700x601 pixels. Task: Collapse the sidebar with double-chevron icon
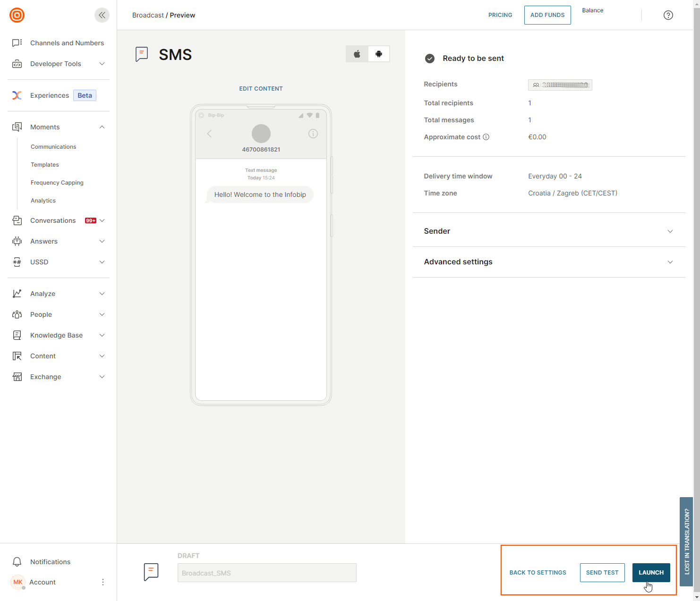click(102, 15)
